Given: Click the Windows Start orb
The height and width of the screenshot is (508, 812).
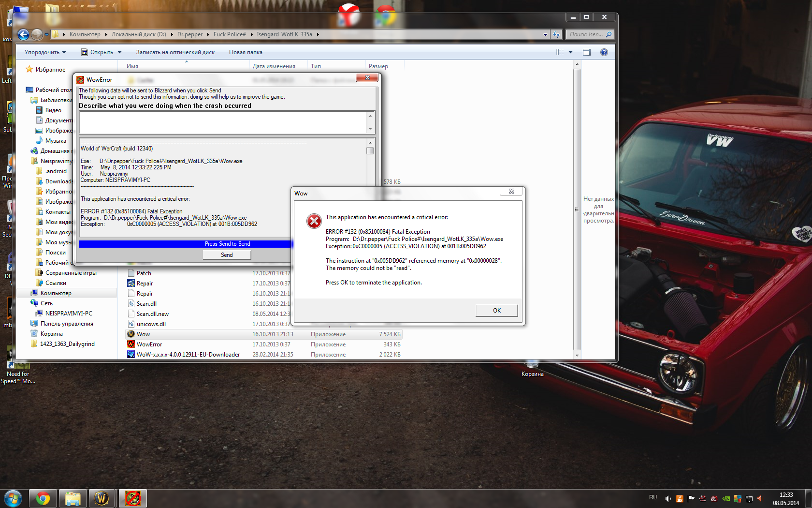Looking at the screenshot, I should [x=13, y=498].
